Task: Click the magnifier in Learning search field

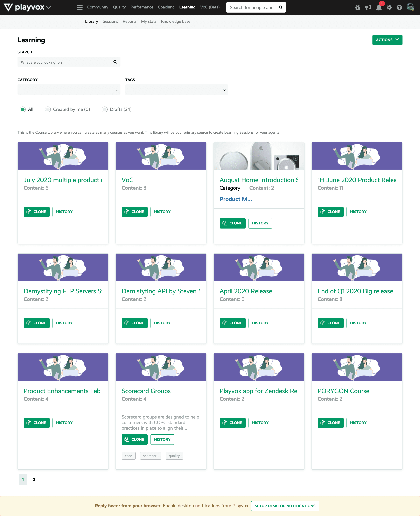Action: click(115, 62)
